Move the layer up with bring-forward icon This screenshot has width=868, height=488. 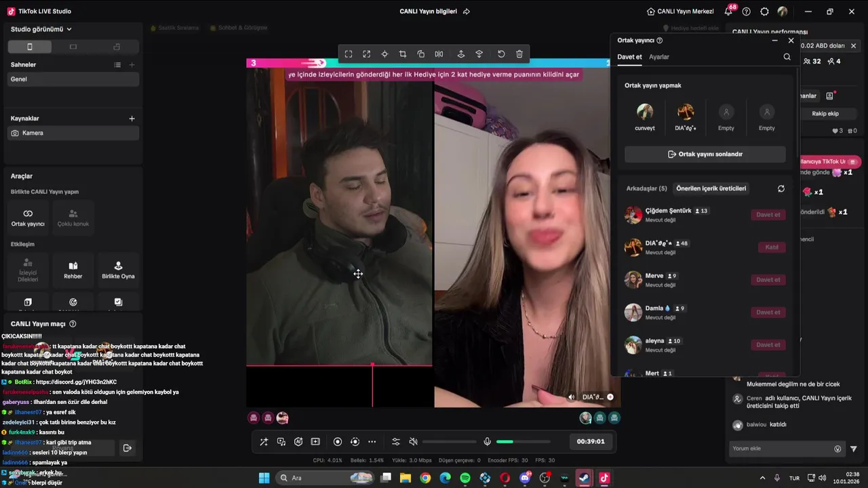click(x=461, y=54)
